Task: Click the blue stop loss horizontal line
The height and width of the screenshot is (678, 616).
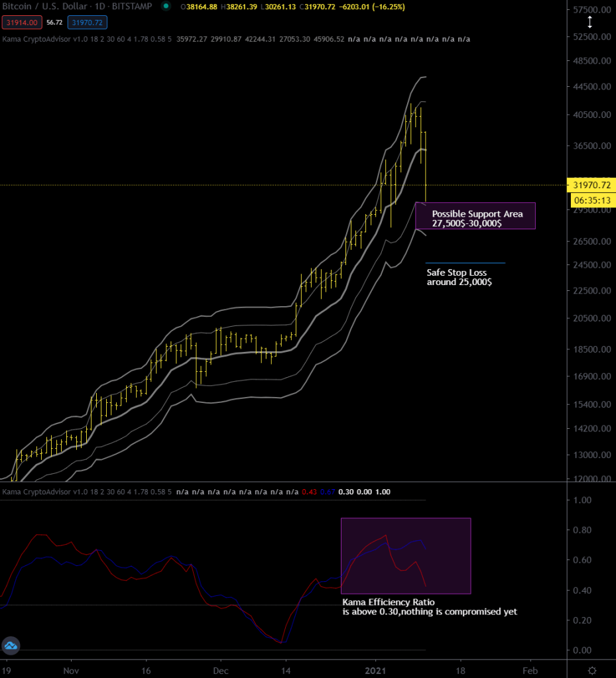Action: (x=465, y=263)
